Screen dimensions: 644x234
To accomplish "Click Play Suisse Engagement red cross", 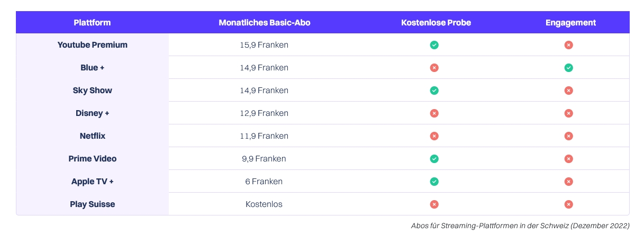I will tap(568, 204).
